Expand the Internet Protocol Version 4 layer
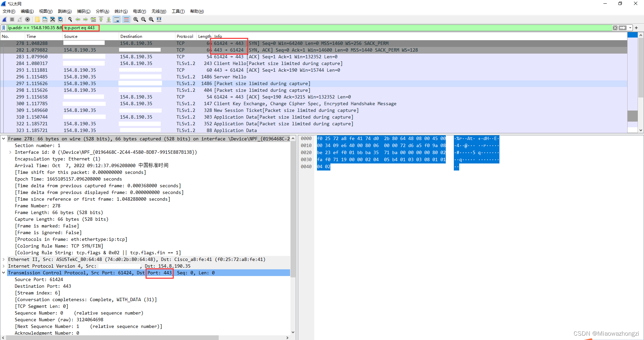This screenshot has width=644, height=340. coord(4,266)
